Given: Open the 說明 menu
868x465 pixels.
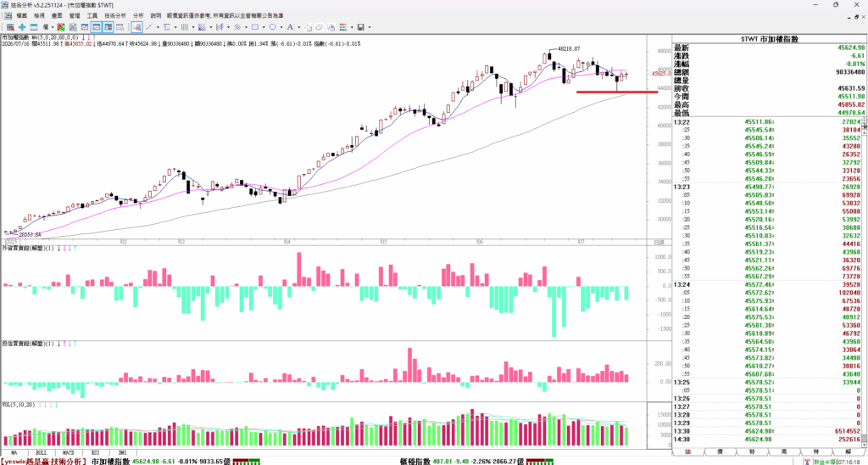Looking at the screenshot, I should [156, 16].
